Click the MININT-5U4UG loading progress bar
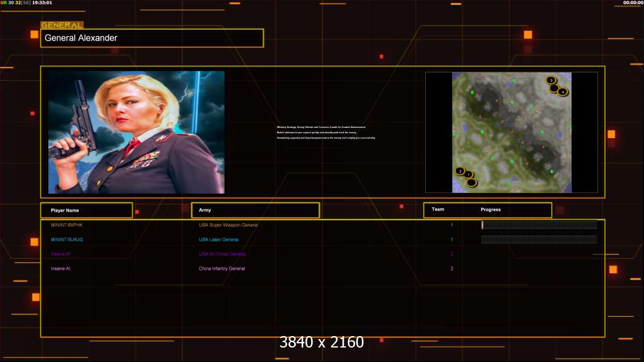Image resolution: width=644 pixels, height=362 pixels. [x=539, y=240]
